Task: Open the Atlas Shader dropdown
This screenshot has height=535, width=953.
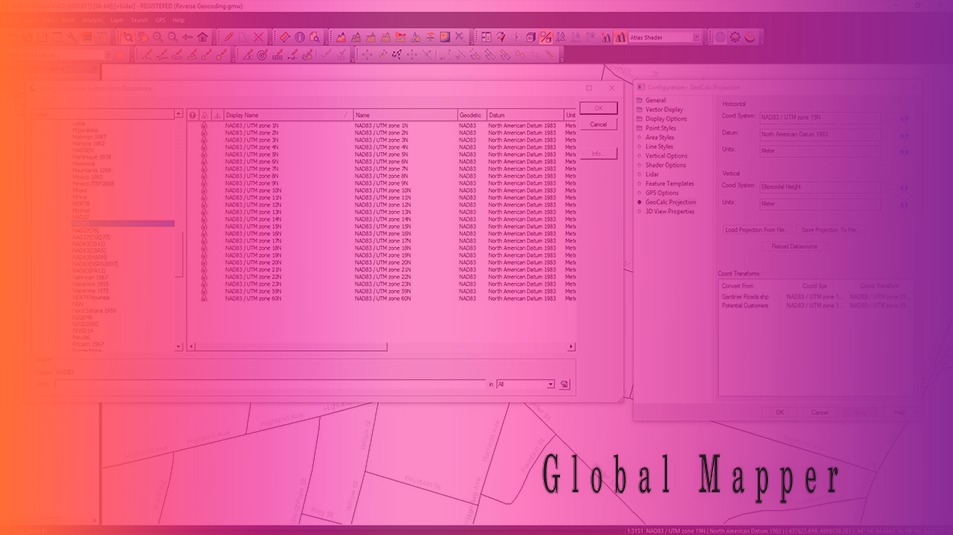Action: (696, 38)
